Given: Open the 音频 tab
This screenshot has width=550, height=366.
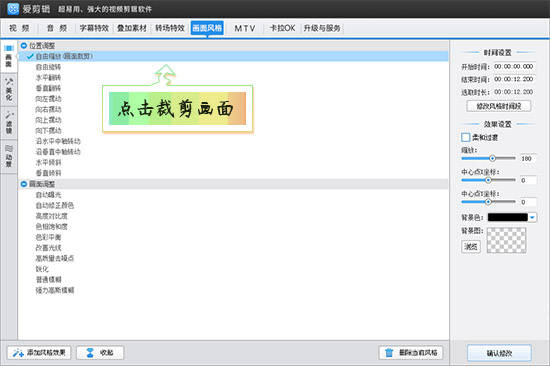Looking at the screenshot, I should [x=57, y=28].
